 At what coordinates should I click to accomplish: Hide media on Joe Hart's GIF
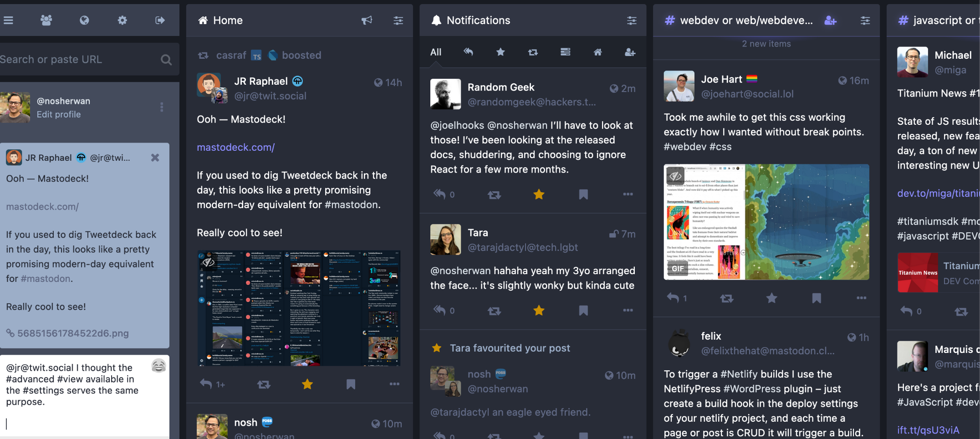click(x=676, y=175)
